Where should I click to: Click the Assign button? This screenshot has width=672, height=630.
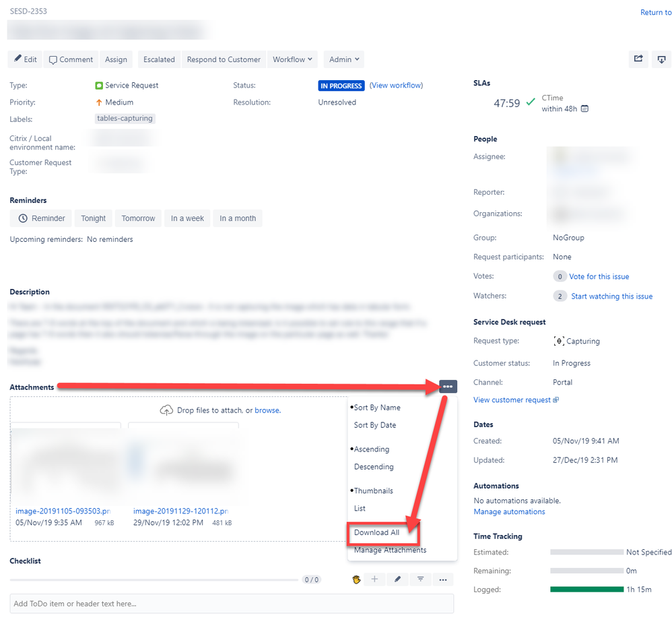(116, 59)
